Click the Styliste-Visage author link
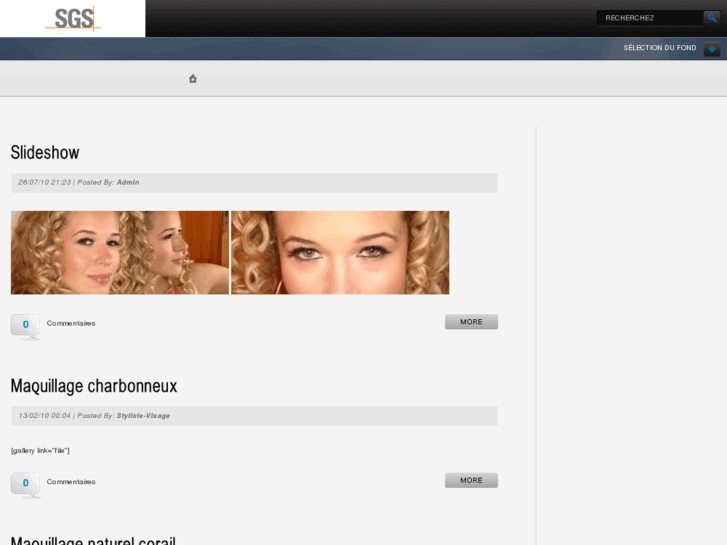The height and width of the screenshot is (545, 727). click(x=143, y=416)
